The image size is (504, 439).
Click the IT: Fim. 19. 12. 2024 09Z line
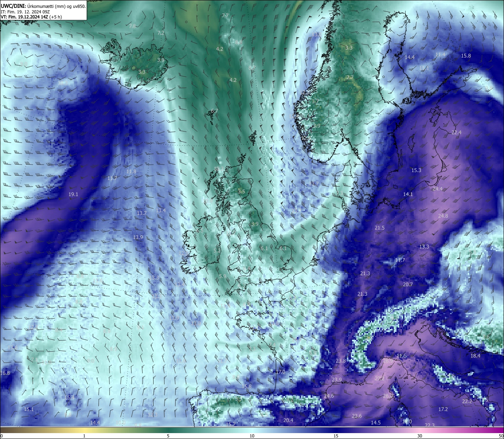[25, 12]
